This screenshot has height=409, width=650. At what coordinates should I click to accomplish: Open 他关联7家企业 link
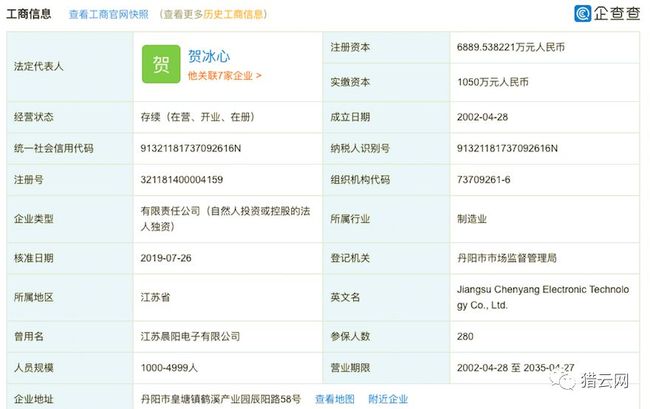click(x=224, y=75)
